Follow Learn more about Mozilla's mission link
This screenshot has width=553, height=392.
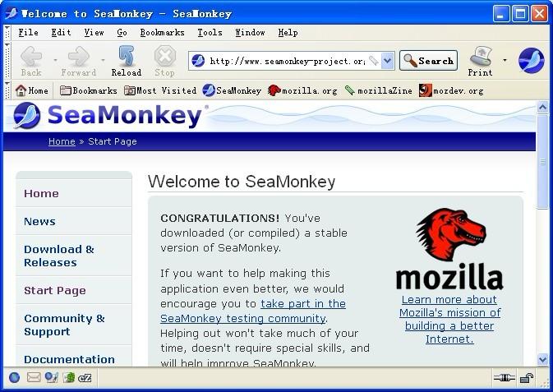[x=449, y=320]
